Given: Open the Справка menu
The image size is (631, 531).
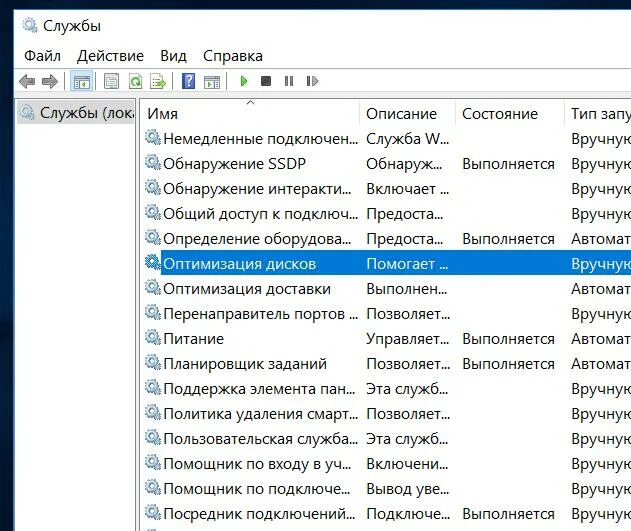Looking at the screenshot, I should (x=233, y=56).
